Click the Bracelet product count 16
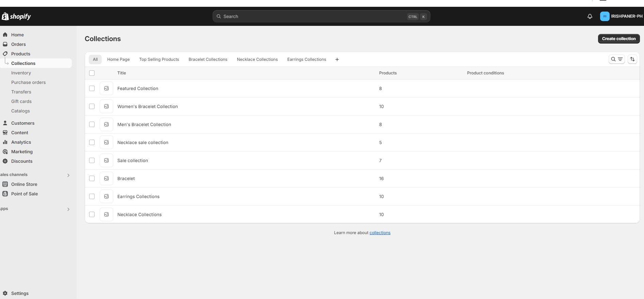 (381, 178)
